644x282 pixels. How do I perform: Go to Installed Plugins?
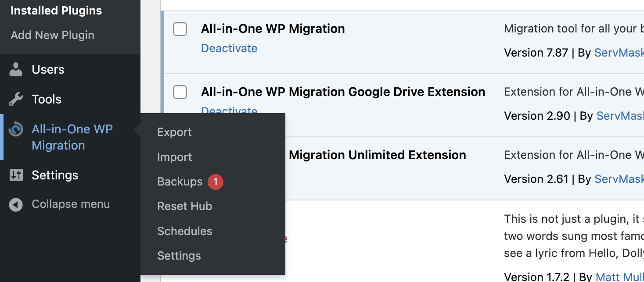point(56,11)
